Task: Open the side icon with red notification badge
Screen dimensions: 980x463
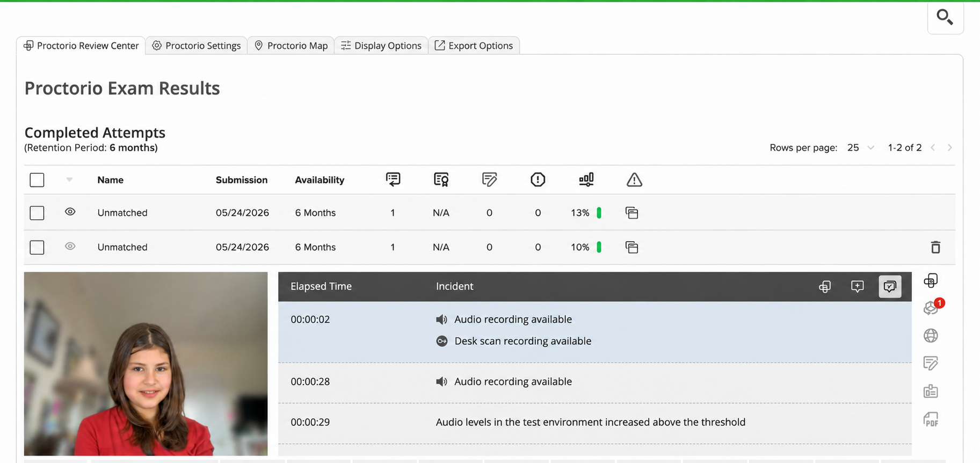Action: (932, 307)
